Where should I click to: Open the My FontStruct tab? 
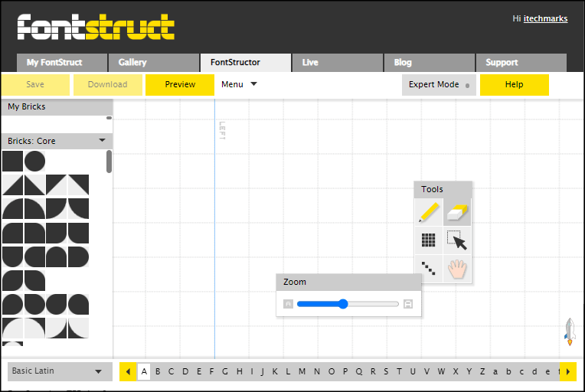pyautogui.click(x=62, y=63)
